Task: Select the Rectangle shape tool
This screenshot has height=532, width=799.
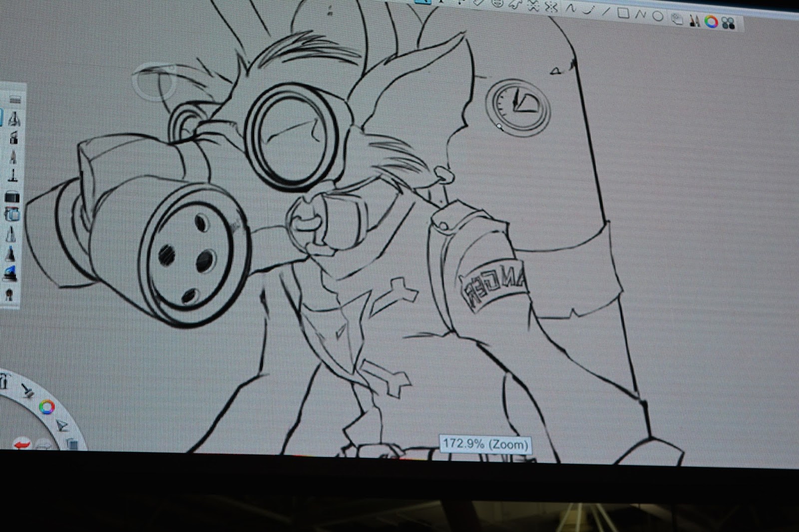Action: click(623, 13)
